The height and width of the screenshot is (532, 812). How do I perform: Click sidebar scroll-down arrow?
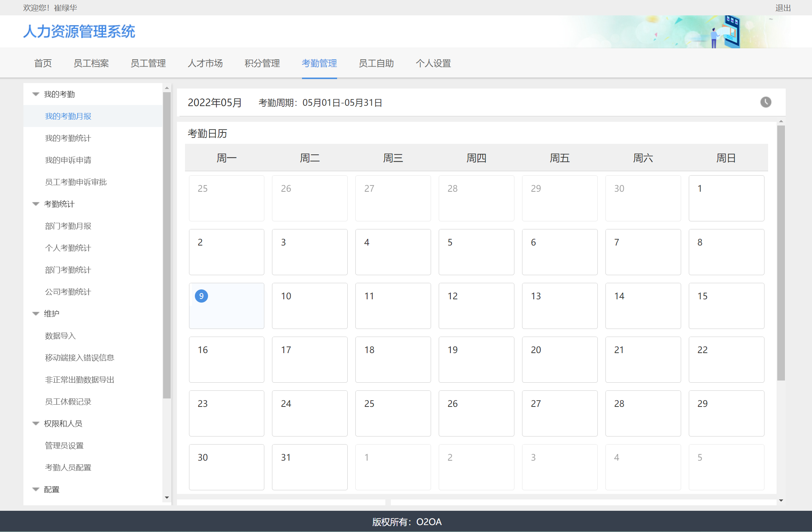167,498
